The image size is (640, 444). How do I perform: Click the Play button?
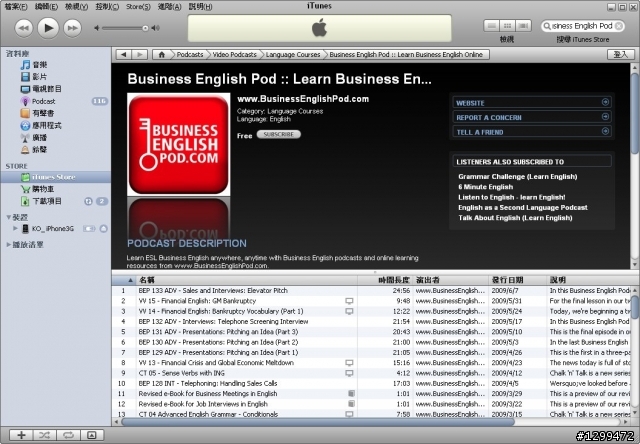click(48, 28)
